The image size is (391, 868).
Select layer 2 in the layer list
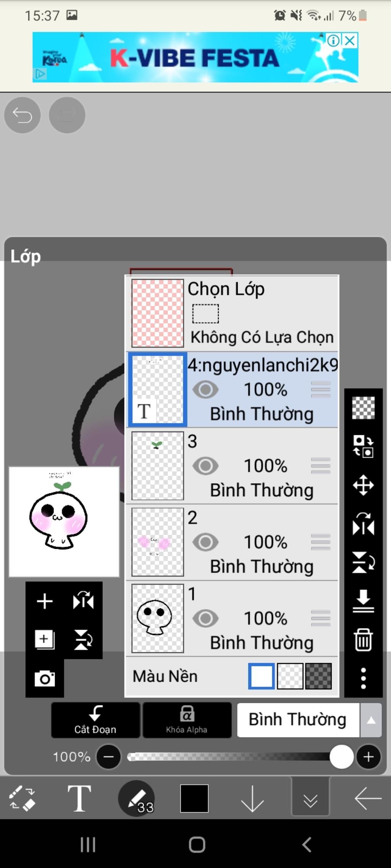tap(232, 542)
